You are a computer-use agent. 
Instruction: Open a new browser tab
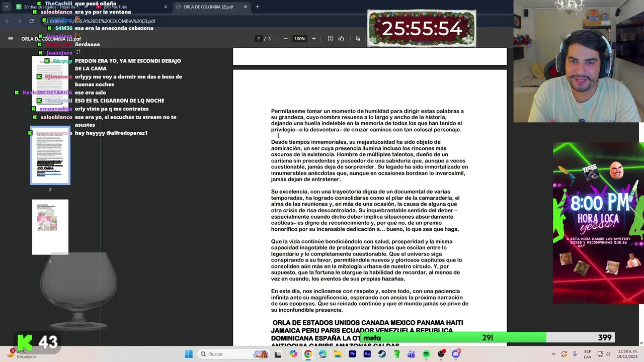click(258, 7)
